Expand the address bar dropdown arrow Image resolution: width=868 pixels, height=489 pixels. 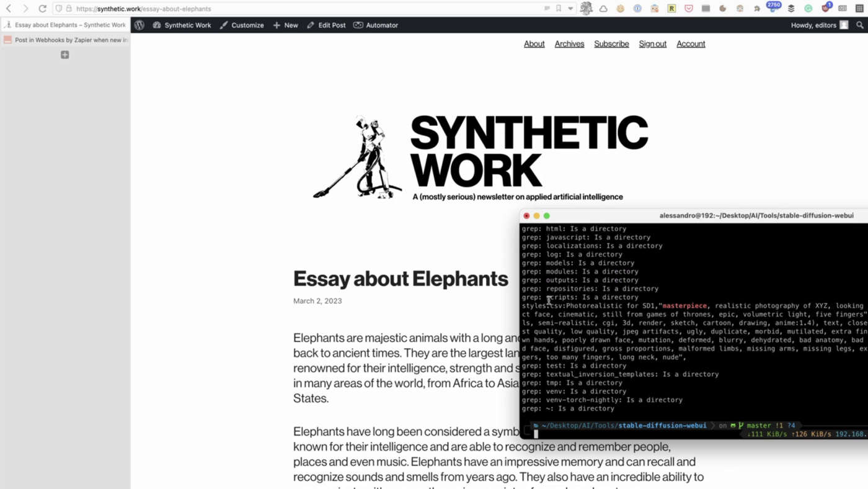(x=570, y=9)
